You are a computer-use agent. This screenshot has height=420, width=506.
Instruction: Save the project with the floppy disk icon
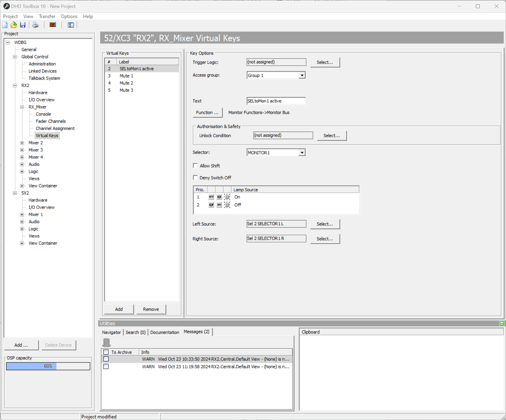click(x=23, y=25)
